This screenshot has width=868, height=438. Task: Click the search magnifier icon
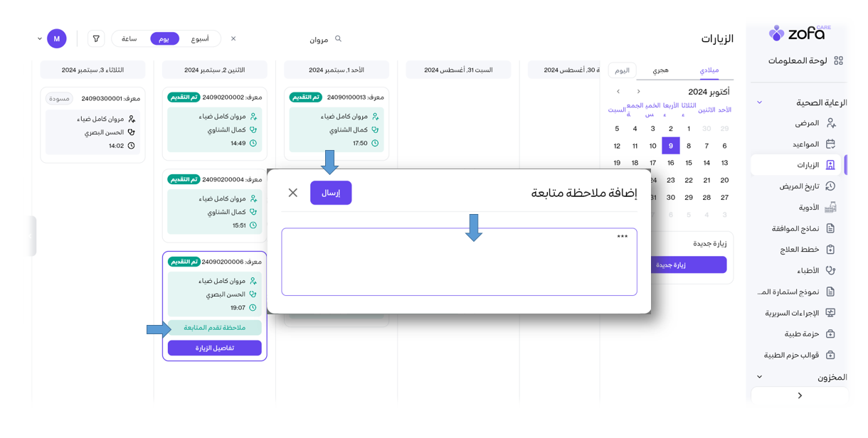pyautogui.click(x=339, y=39)
